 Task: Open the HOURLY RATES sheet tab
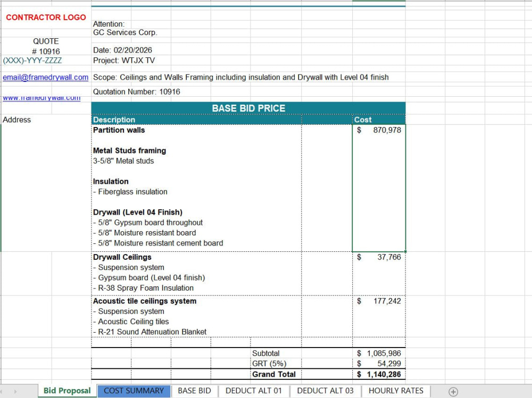[x=396, y=391]
